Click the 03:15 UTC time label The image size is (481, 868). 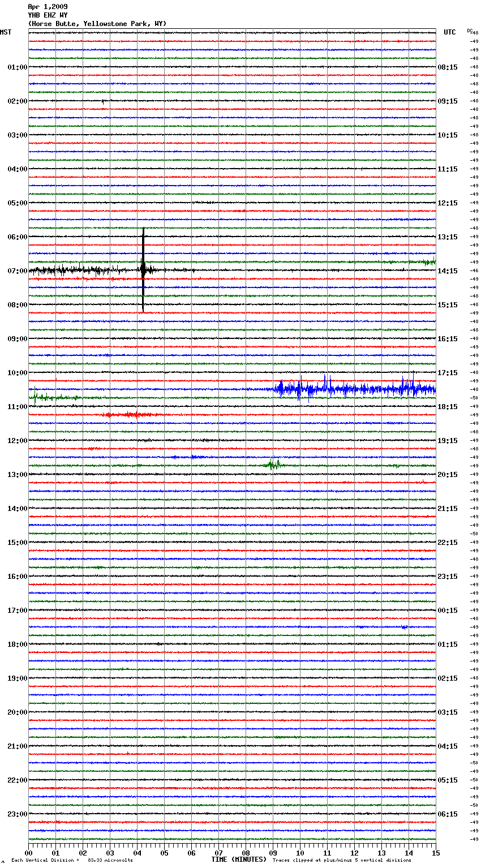(448, 712)
